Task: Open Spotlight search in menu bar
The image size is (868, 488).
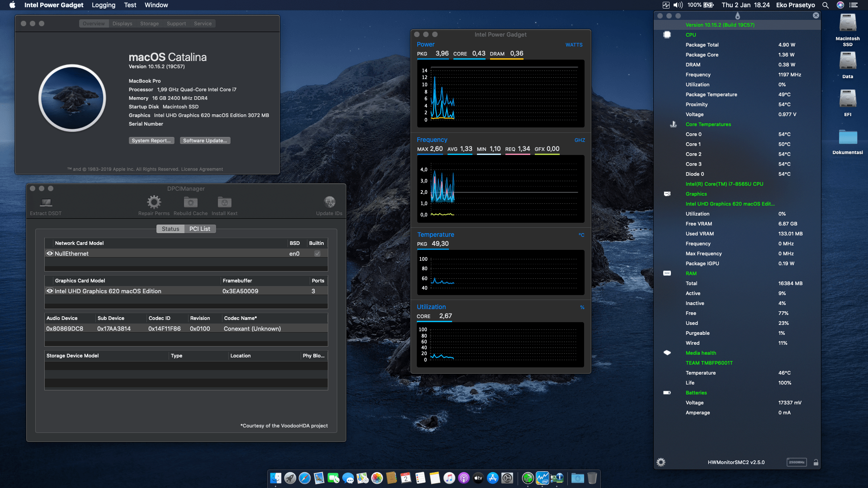Action: coord(826,5)
